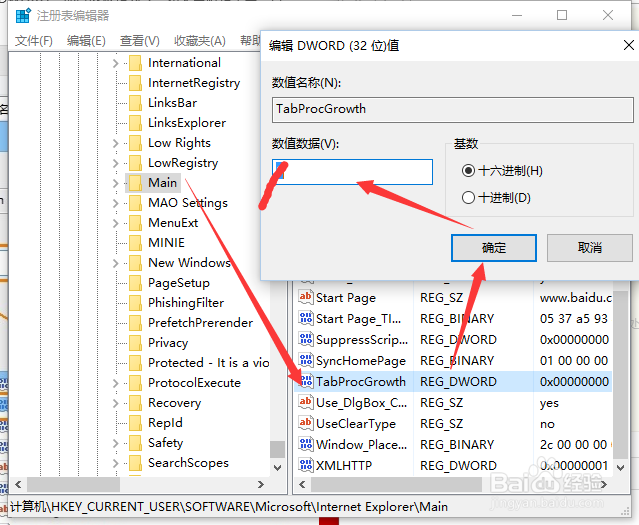The width and height of the screenshot is (639, 525).
Task: Select the Low Rights folder icon
Action: [x=135, y=143]
